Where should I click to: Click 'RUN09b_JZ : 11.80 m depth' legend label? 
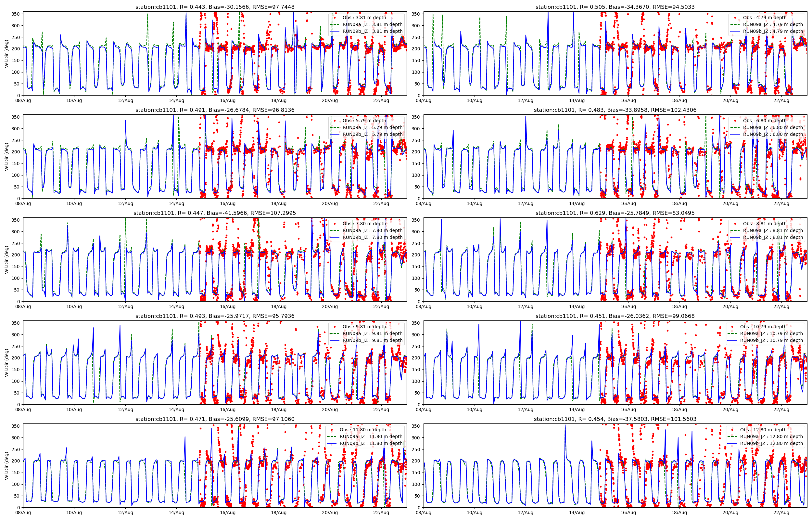point(371,443)
